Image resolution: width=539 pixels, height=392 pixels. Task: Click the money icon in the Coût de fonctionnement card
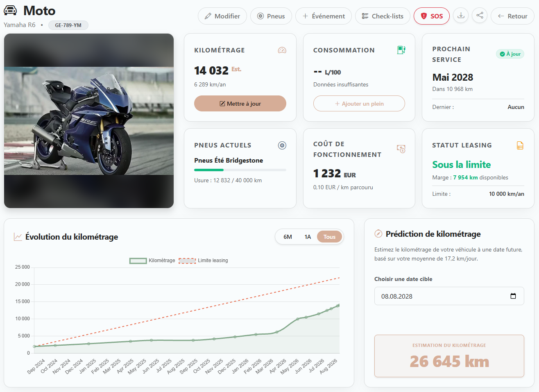tap(401, 149)
